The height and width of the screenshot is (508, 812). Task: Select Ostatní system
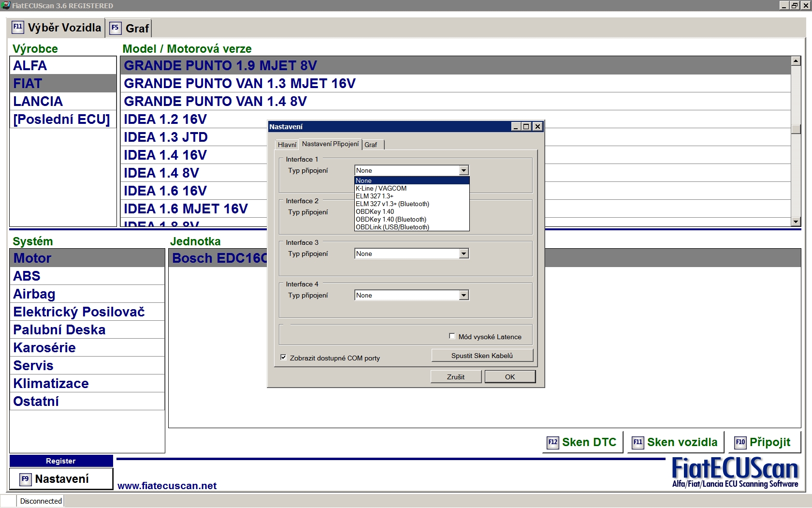(87, 401)
